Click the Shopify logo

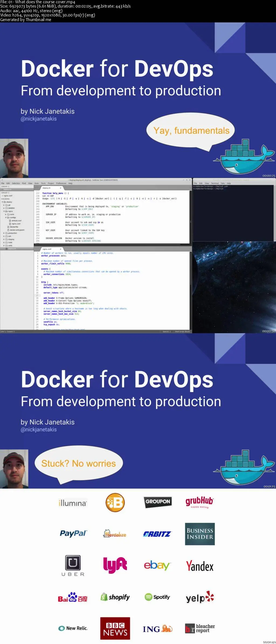[x=115, y=597]
